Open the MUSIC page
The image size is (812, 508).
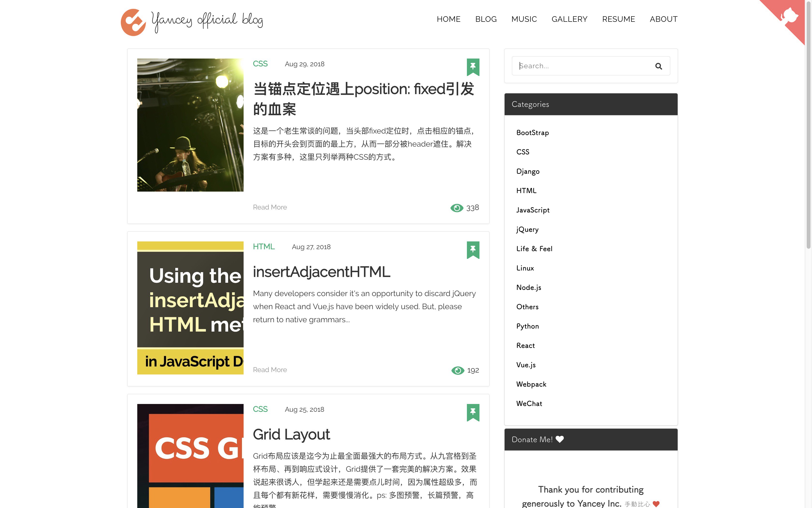coord(524,19)
